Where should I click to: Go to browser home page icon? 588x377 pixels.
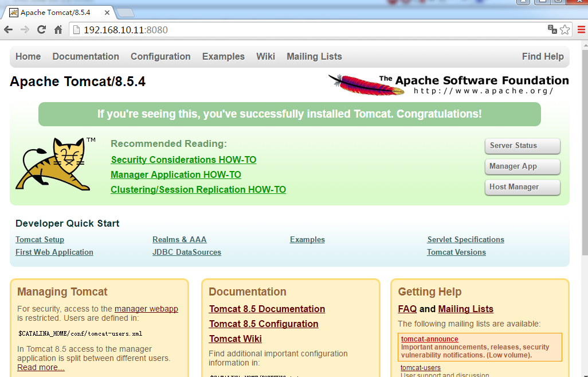pos(58,30)
